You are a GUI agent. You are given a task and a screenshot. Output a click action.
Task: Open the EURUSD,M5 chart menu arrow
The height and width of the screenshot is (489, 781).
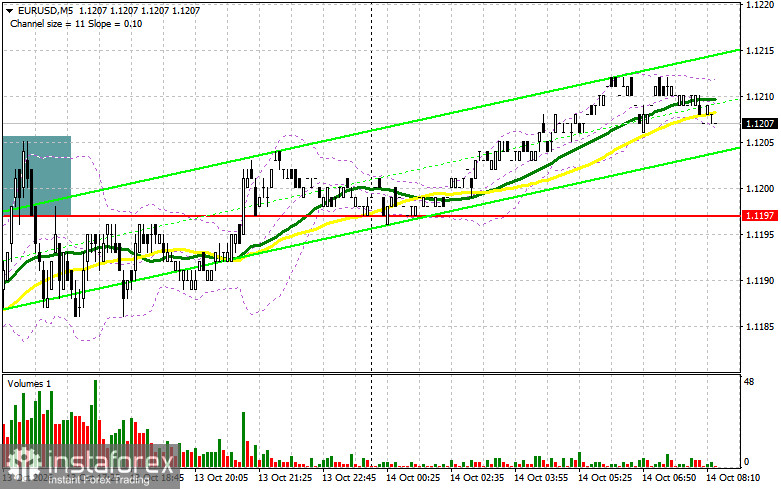coord(9,10)
